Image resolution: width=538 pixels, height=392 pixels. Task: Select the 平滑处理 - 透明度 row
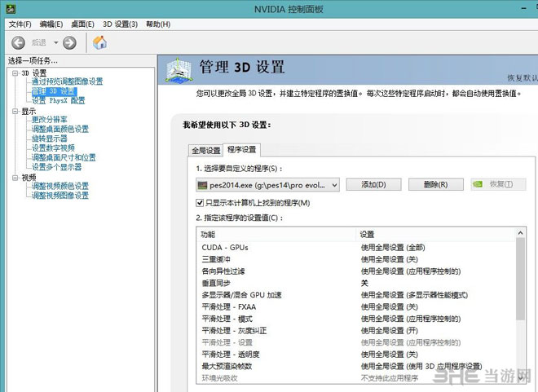(x=355, y=355)
